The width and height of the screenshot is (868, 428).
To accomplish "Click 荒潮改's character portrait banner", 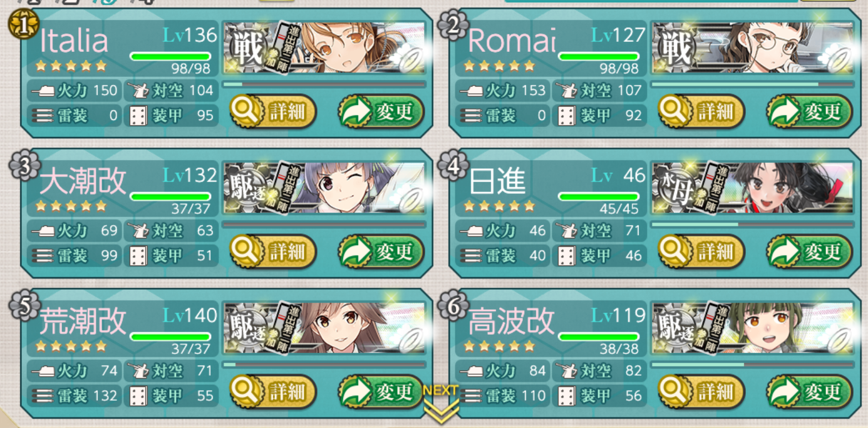I will [324, 328].
